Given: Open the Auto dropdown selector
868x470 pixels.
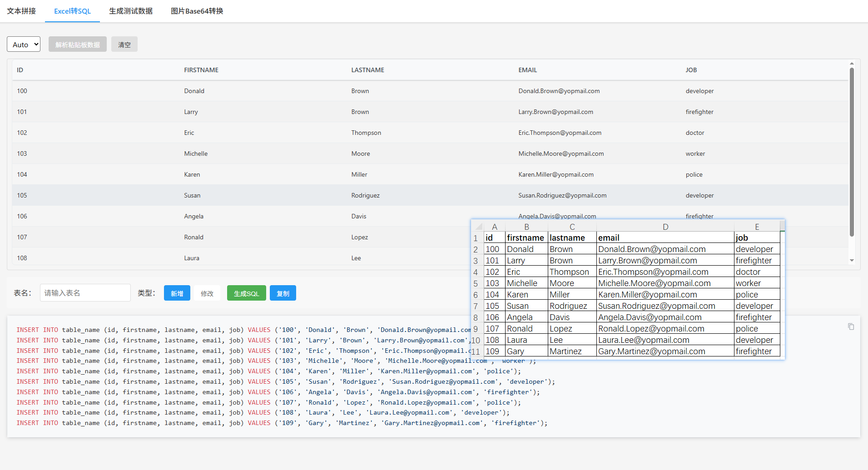Looking at the screenshot, I should (x=24, y=45).
